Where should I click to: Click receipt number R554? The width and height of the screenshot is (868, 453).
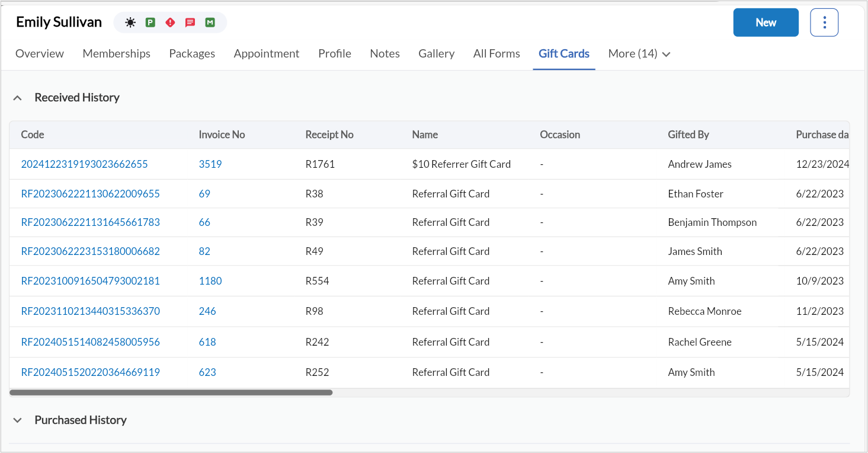317,281
